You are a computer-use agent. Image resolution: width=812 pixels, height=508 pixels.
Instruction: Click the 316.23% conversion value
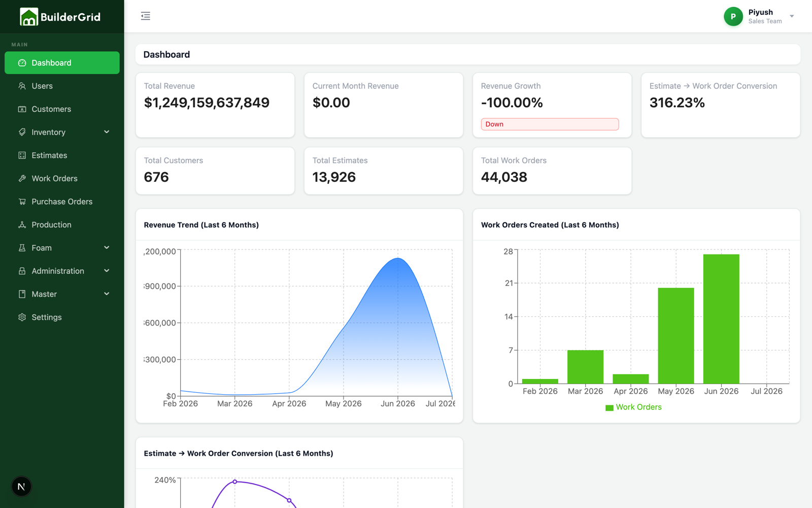(677, 103)
